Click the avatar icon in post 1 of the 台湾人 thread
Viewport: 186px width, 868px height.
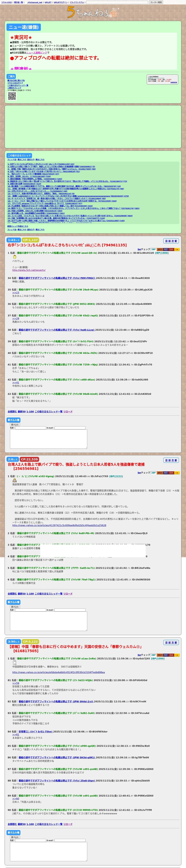(14, 480)
